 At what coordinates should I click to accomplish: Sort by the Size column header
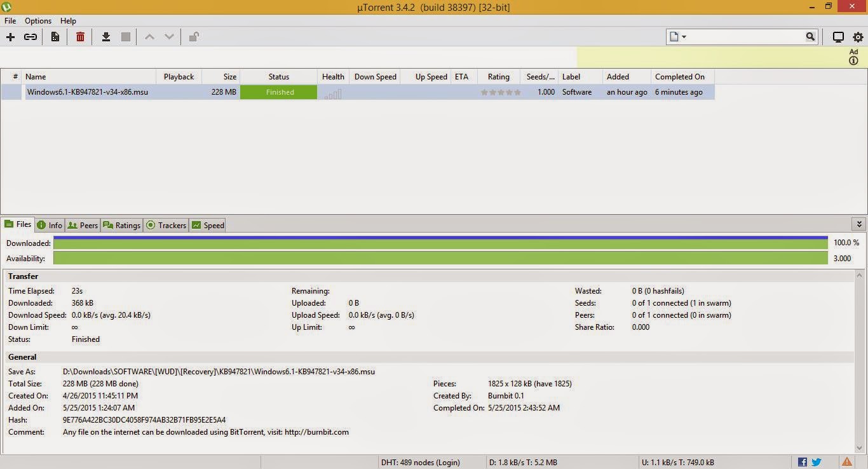(x=221, y=76)
